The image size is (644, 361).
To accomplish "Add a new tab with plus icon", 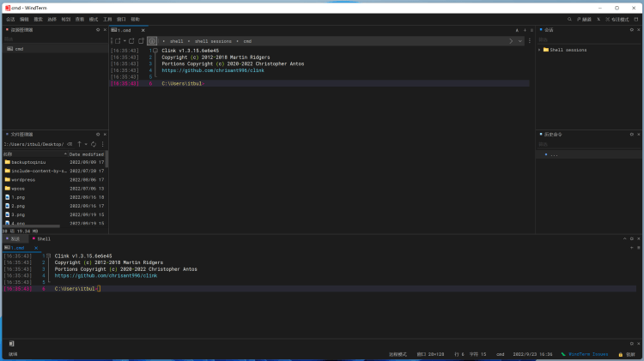I will 525,30.
